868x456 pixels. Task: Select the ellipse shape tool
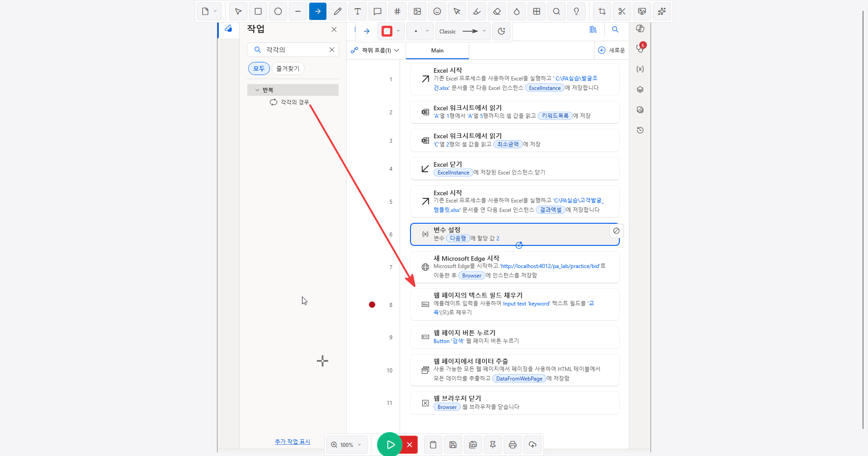click(x=278, y=11)
